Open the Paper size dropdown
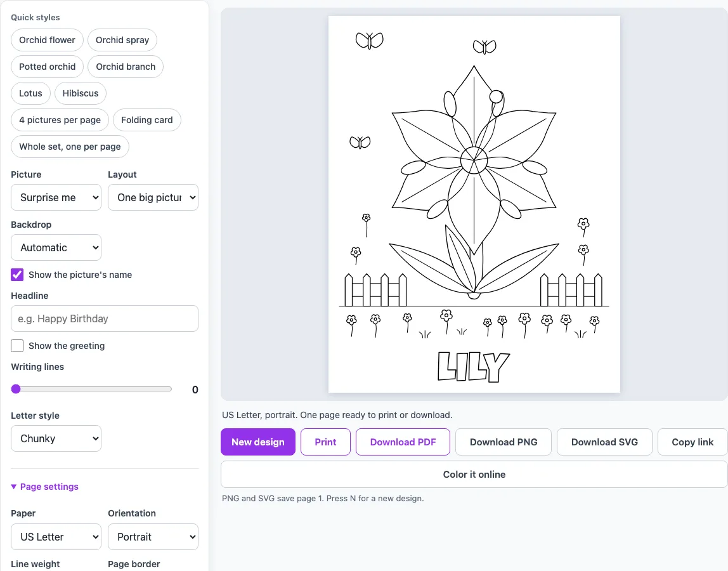The width and height of the screenshot is (728, 571). pyautogui.click(x=56, y=537)
